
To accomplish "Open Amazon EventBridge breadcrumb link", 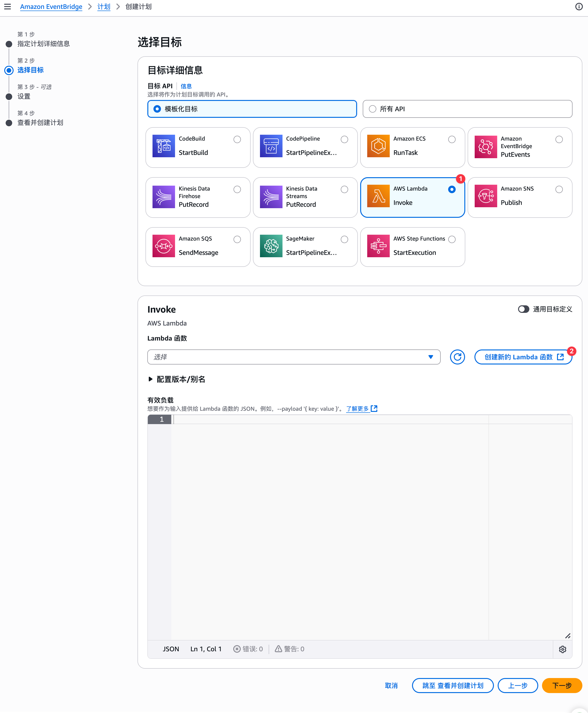I will point(51,6).
